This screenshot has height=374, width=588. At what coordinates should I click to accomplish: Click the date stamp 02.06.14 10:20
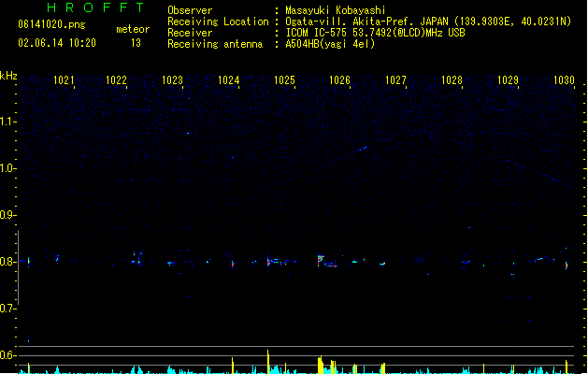57,43
